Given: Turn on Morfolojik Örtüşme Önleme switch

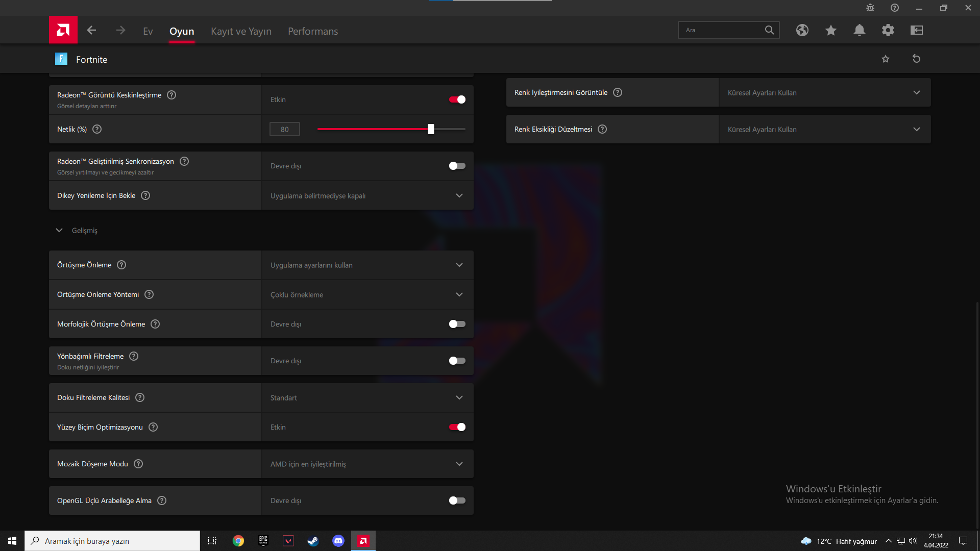Looking at the screenshot, I should 457,324.
